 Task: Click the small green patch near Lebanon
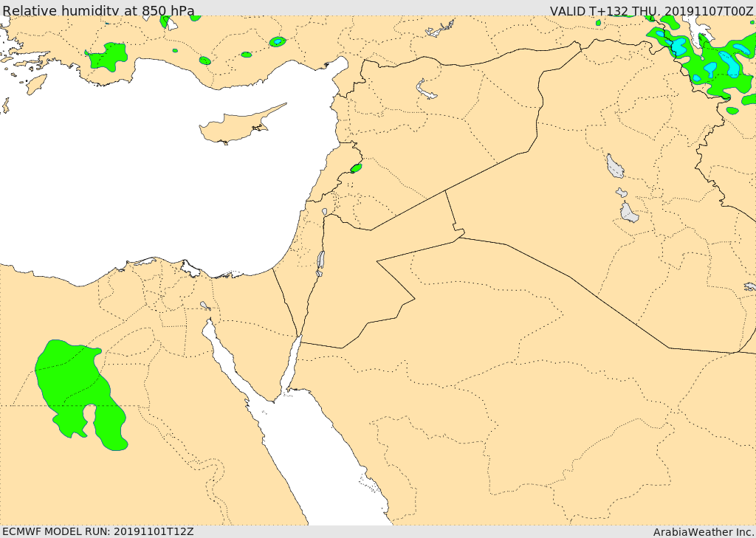(x=357, y=168)
